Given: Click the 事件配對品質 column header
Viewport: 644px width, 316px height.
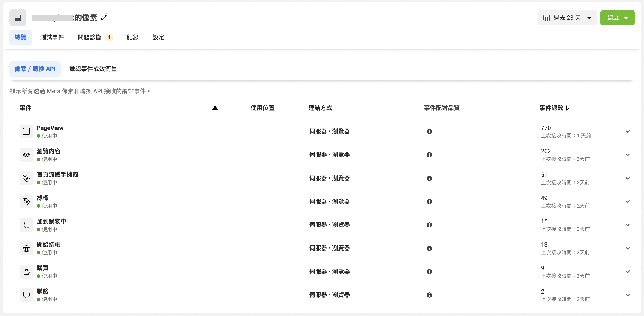Looking at the screenshot, I should pos(442,108).
